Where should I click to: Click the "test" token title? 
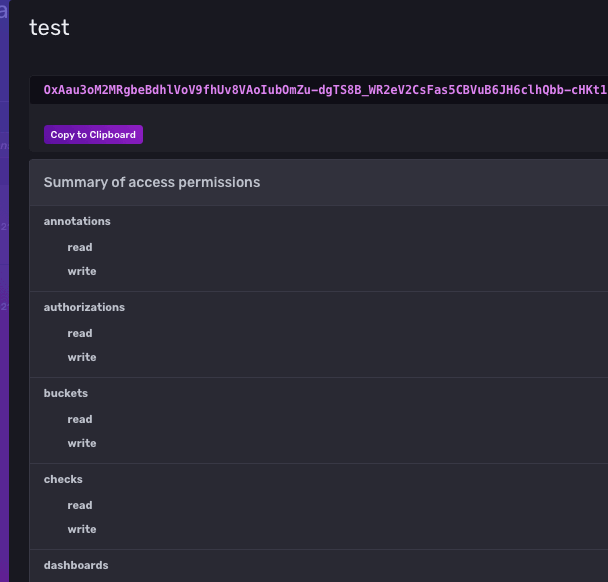(x=49, y=28)
